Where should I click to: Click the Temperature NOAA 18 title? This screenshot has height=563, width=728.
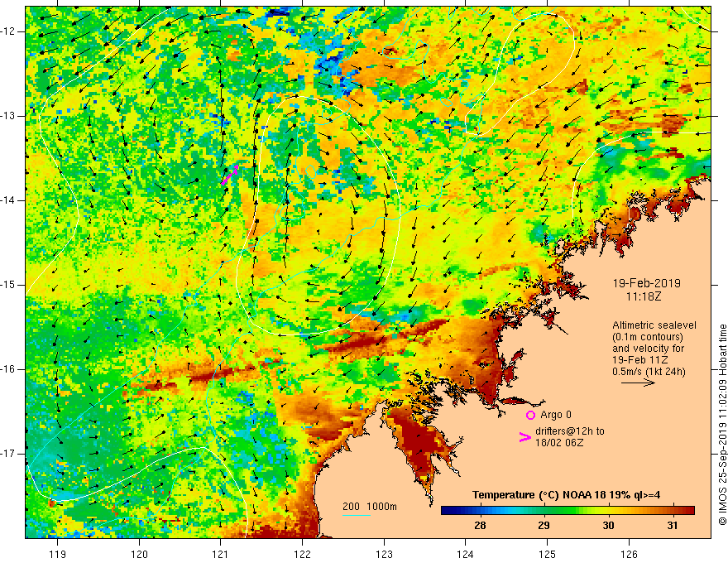566,495
